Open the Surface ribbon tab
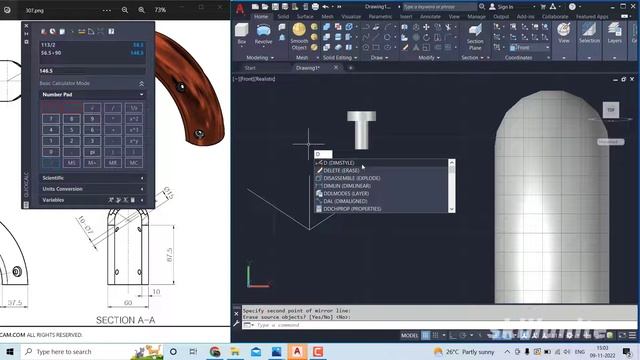This screenshot has width=640, height=360. [305, 17]
